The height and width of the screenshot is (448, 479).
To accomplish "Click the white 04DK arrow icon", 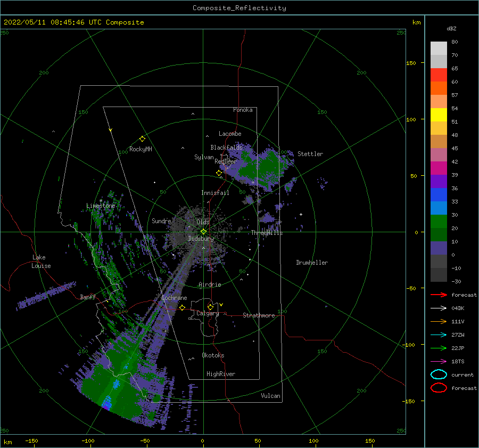I will tap(439, 308).
